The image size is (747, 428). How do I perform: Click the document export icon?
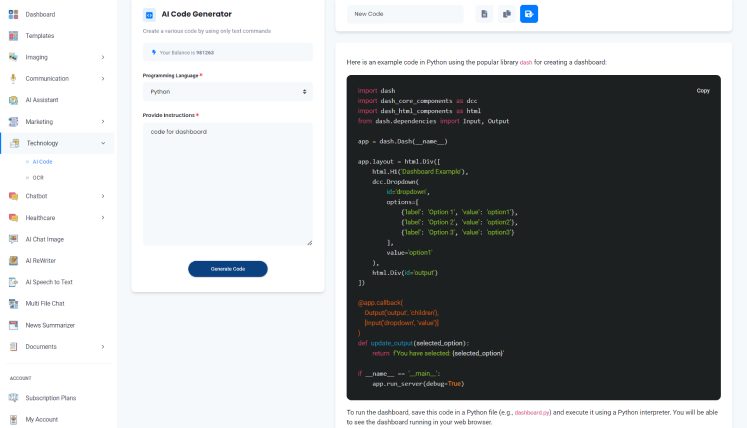pyautogui.click(x=484, y=14)
